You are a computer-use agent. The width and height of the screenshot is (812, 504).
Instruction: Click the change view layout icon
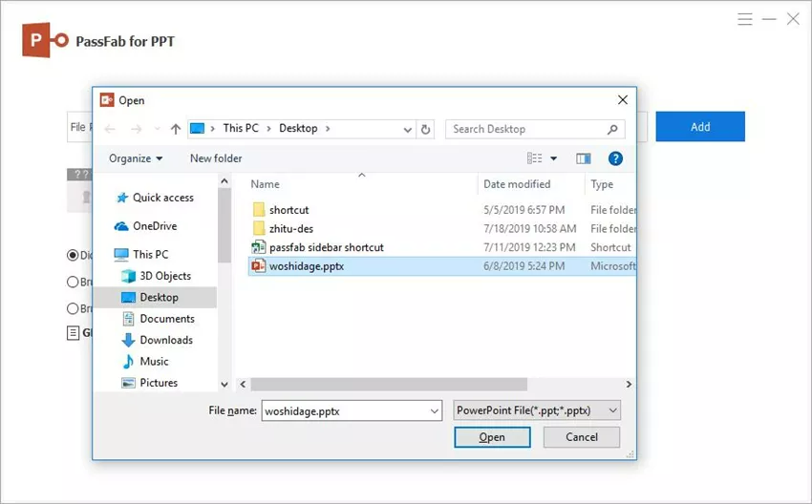[536, 158]
